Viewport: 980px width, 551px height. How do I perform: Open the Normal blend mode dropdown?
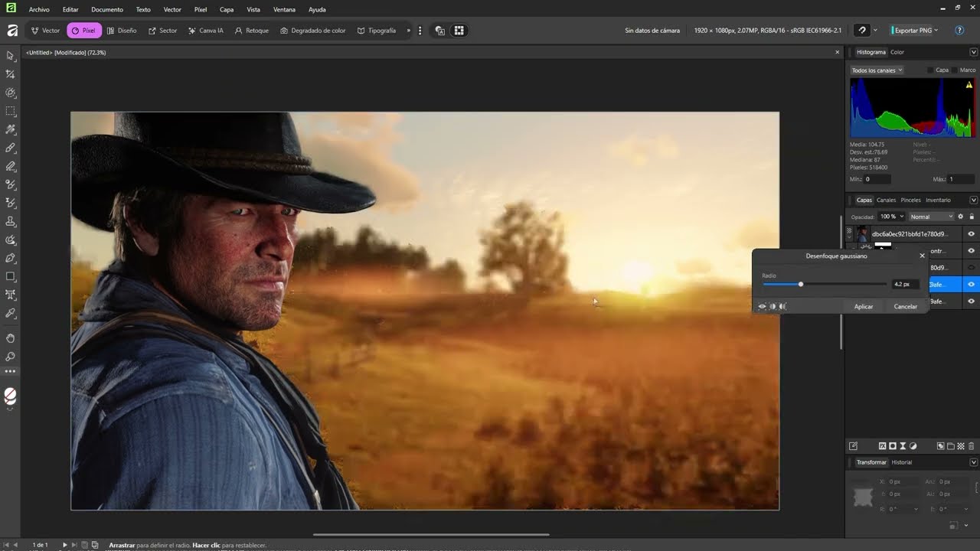coord(931,217)
